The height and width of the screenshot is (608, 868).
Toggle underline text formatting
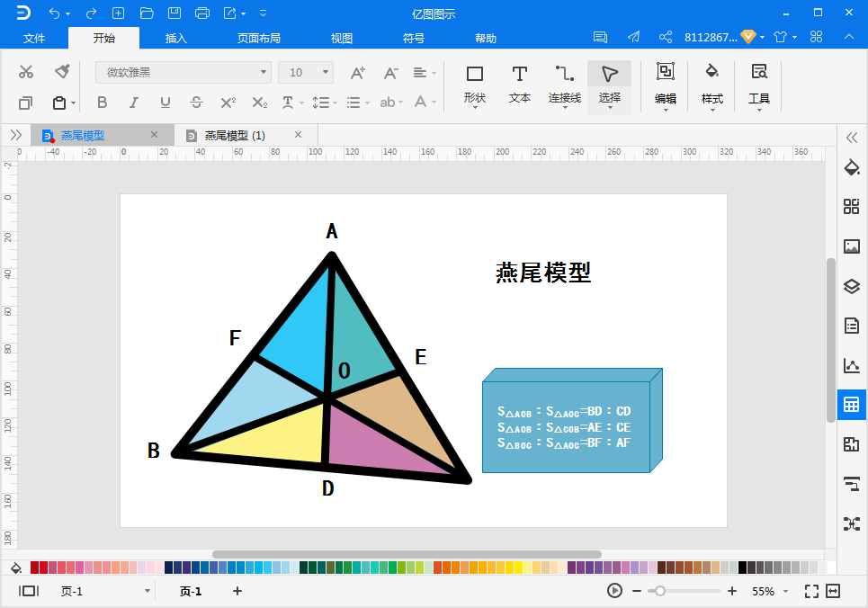(165, 103)
